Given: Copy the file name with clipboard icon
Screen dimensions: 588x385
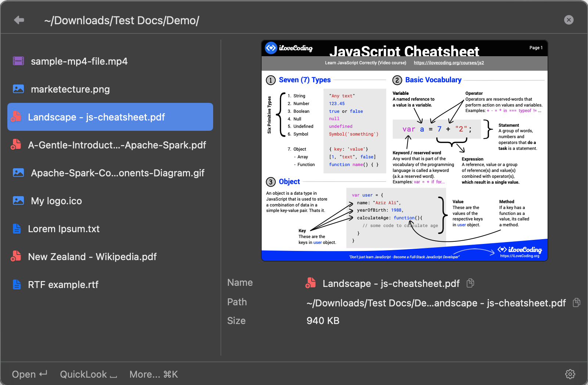Looking at the screenshot, I should 470,283.
